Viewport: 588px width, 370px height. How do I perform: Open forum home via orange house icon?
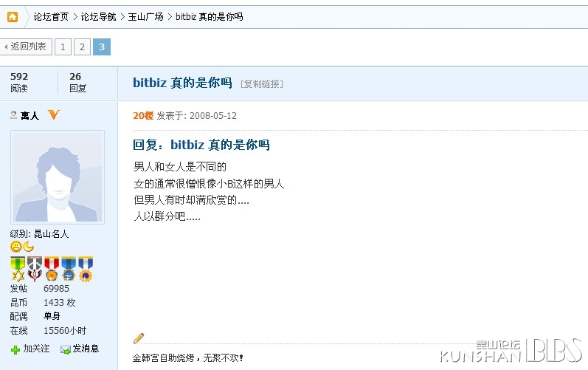coord(13,17)
